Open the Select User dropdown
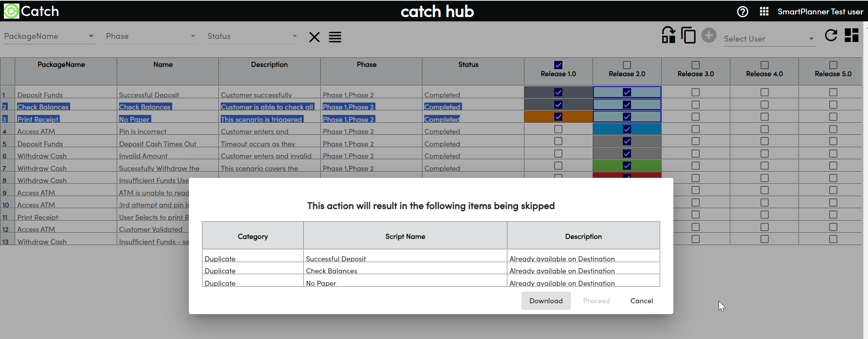This screenshot has width=868, height=339. coord(811,39)
